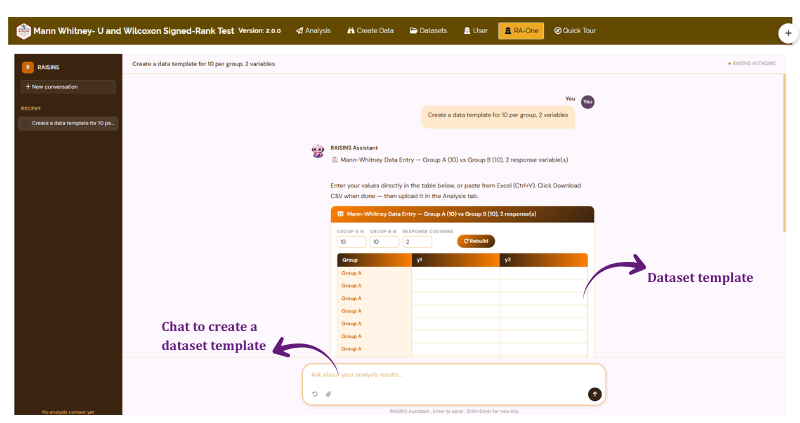
Task: Click the You user avatar
Action: pos(588,102)
